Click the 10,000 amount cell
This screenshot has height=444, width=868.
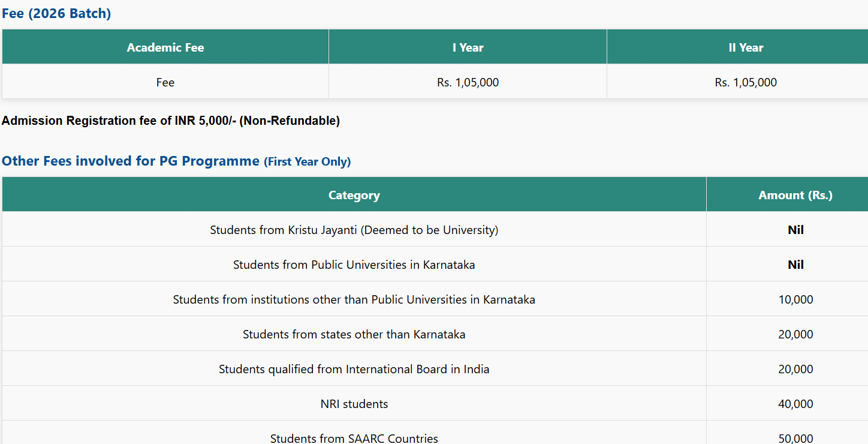(x=795, y=299)
